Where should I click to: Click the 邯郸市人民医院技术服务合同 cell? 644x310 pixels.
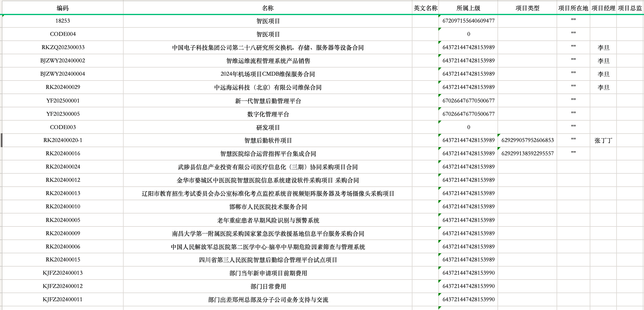[268, 207]
